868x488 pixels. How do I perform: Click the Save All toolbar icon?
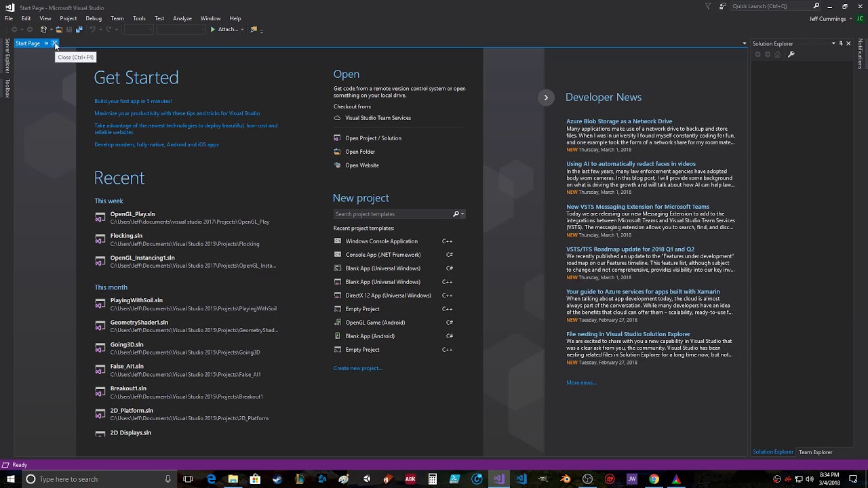click(x=79, y=29)
